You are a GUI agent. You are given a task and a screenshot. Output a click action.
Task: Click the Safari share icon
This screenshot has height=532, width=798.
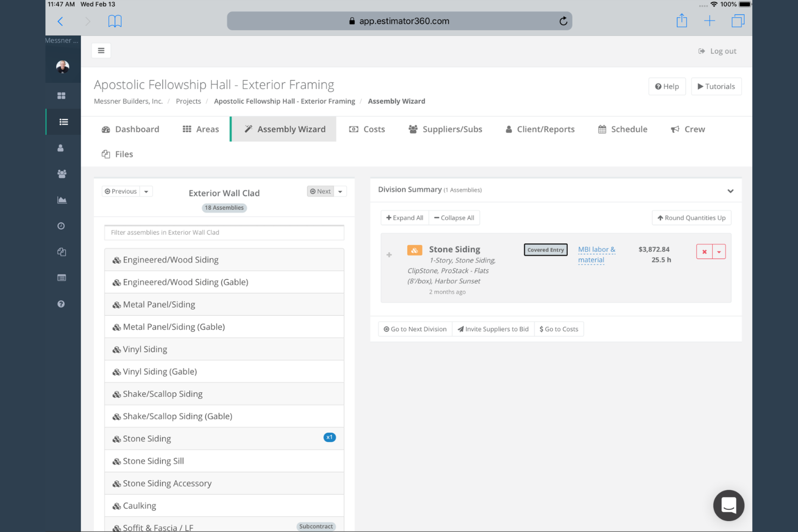[x=682, y=20]
